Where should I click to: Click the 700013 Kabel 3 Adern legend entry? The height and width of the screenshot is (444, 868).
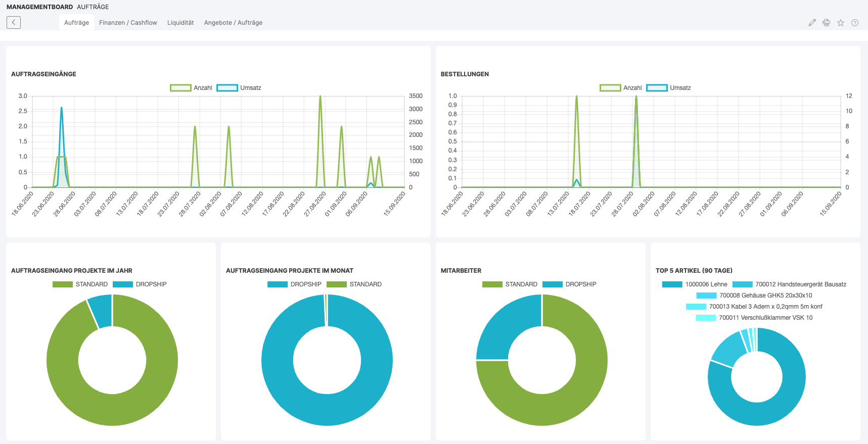(754, 307)
